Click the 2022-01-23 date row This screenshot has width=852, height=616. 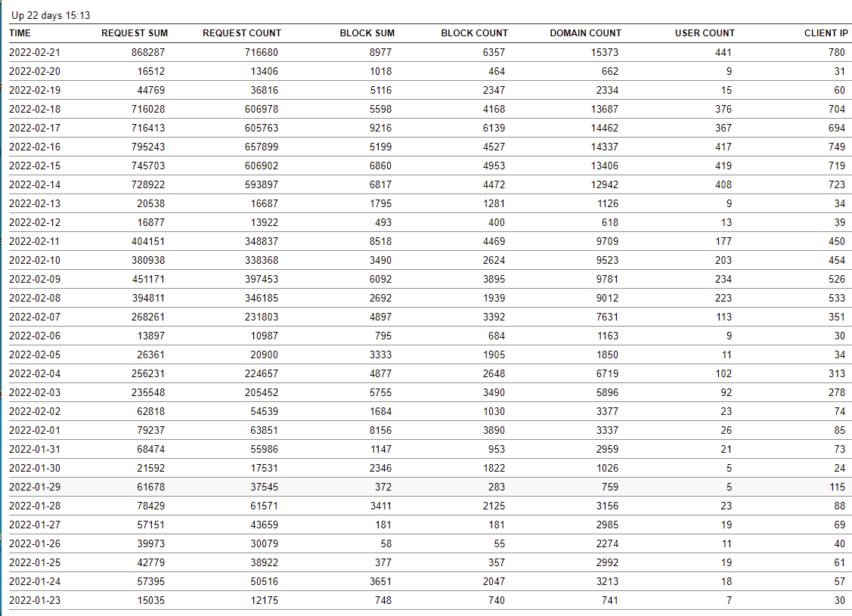pos(35,600)
